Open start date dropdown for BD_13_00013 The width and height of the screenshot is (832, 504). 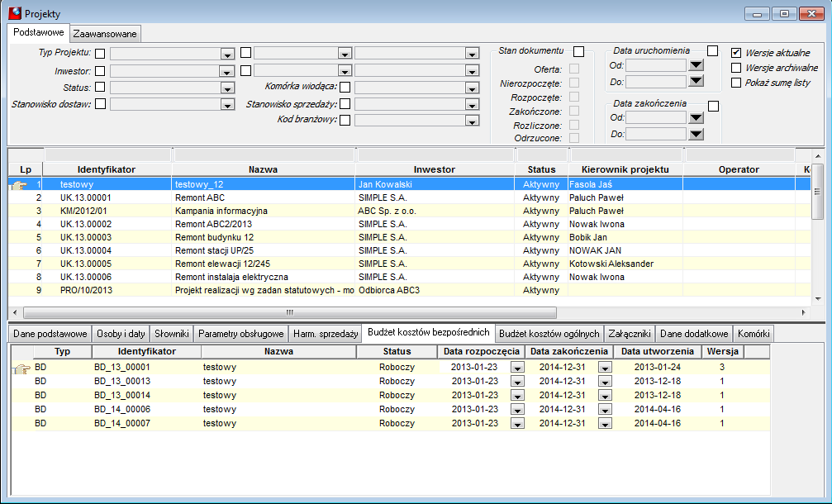click(x=517, y=382)
